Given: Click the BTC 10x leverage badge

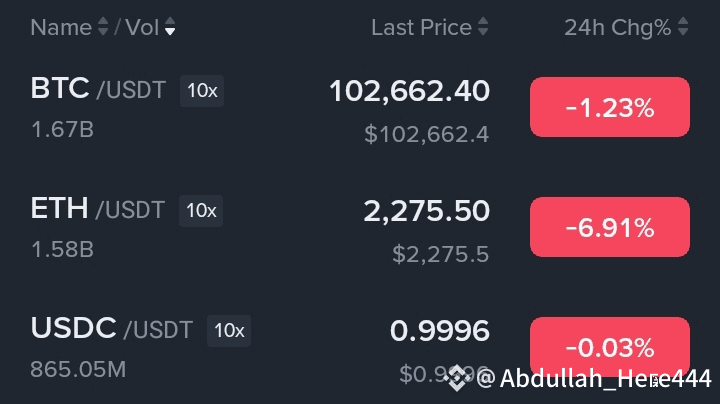Looking at the screenshot, I should click(202, 91).
